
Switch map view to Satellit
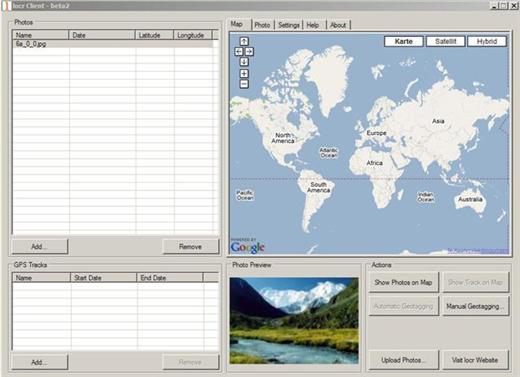click(x=446, y=41)
